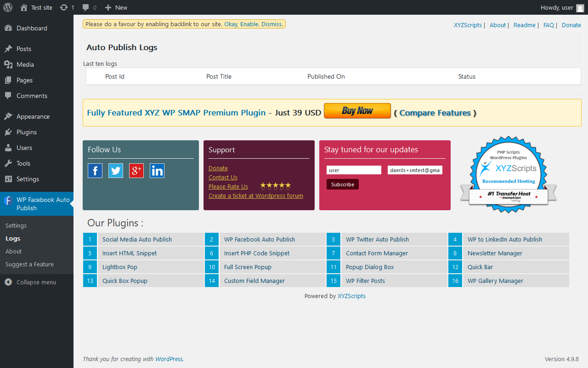Open Suggest a Feature submenu item

[x=29, y=264]
